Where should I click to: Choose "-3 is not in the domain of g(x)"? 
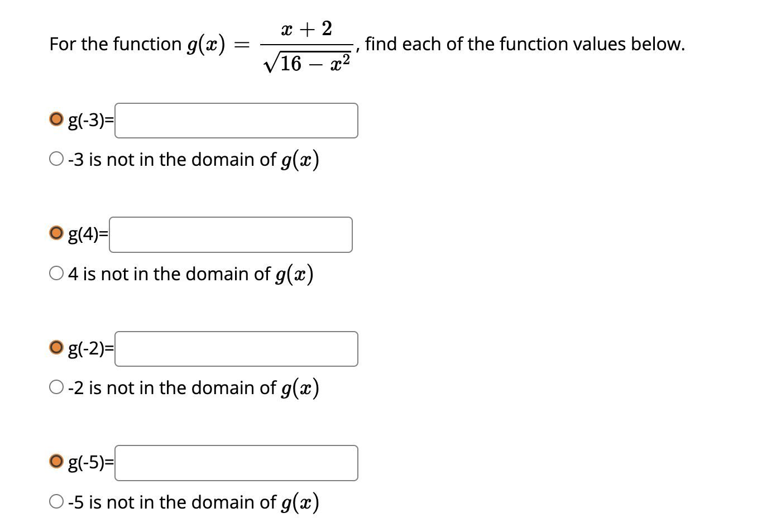[x=56, y=159]
